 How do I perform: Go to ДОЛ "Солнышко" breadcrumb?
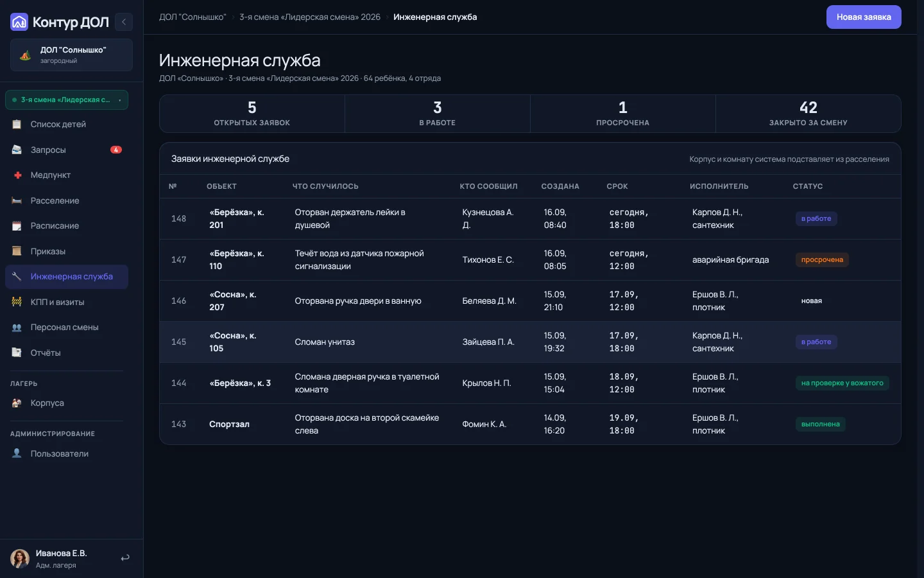[x=193, y=17]
